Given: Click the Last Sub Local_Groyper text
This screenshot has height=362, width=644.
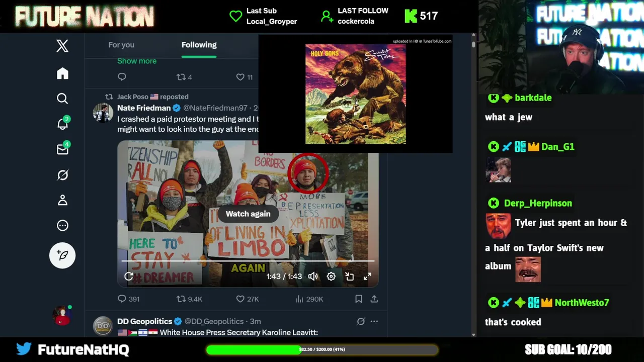Looking at the screenshot, I should (x=272, y=16).
